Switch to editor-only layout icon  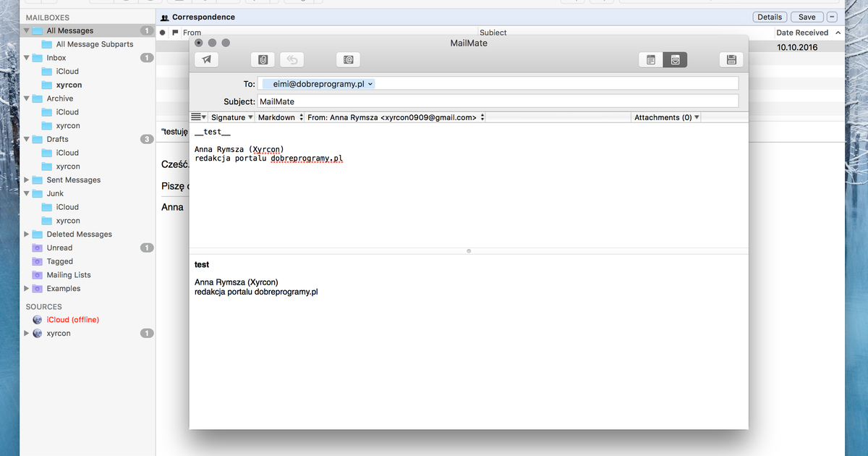(x=651, y=60)
